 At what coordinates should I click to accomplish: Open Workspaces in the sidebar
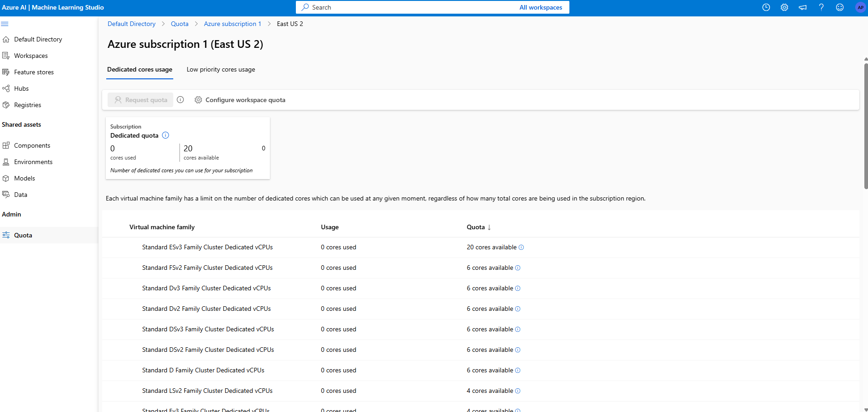pyautogui.click(x=31, y=56)
